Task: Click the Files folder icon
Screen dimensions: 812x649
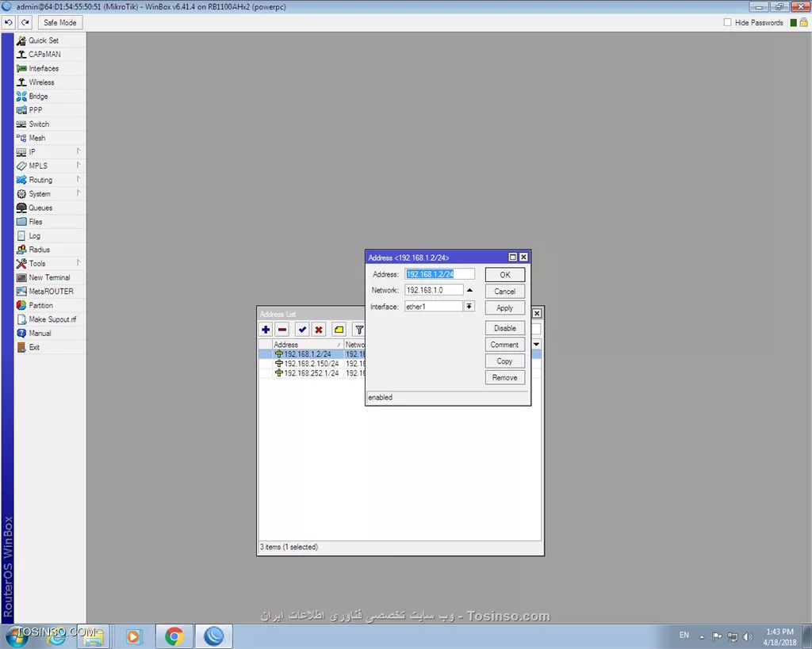Action: click(21, 222)
